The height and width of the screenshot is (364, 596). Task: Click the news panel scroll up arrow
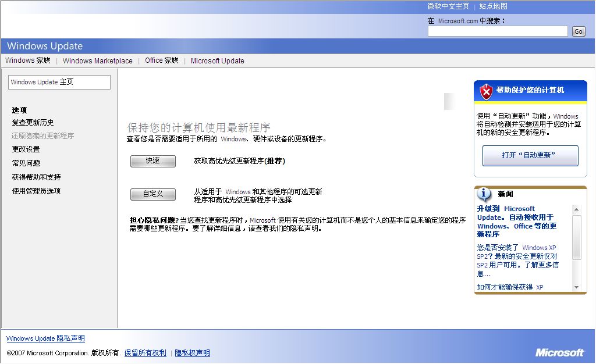click(x=576, y=209)
